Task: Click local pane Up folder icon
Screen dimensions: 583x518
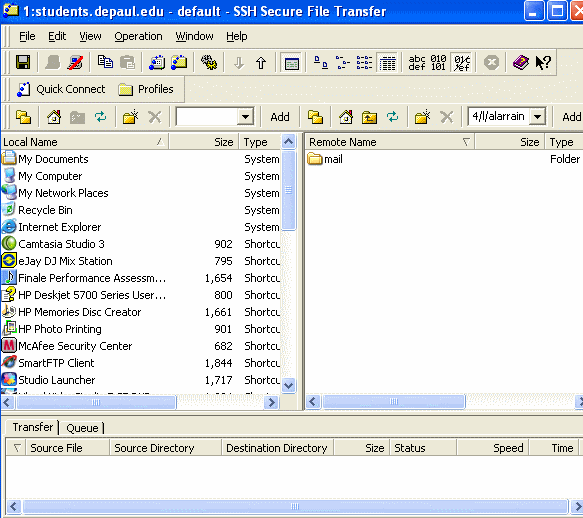Action: pyautogui.click(x=77, y=117)
